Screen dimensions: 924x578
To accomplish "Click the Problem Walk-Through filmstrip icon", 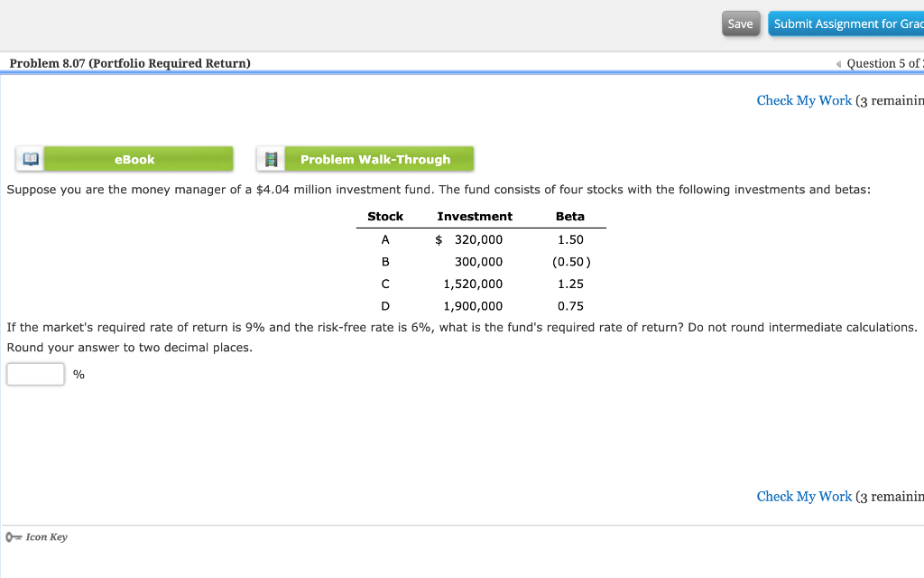I will coord(271,159).
